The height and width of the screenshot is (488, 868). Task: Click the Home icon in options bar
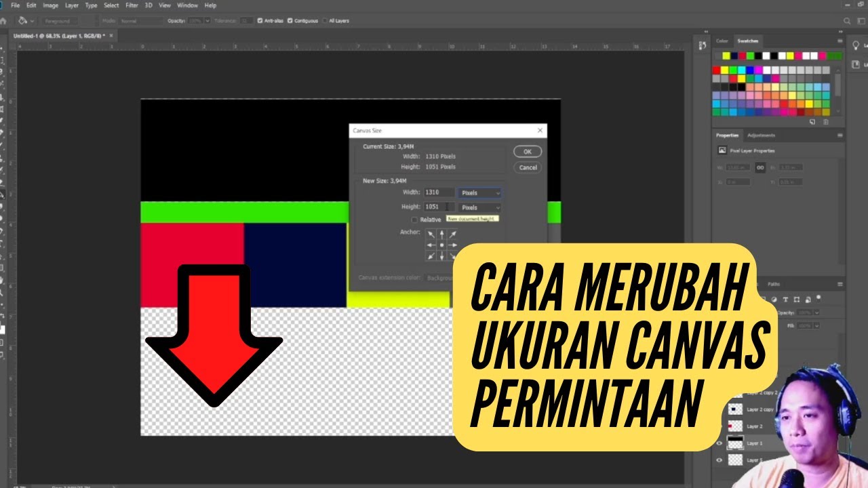4,21
